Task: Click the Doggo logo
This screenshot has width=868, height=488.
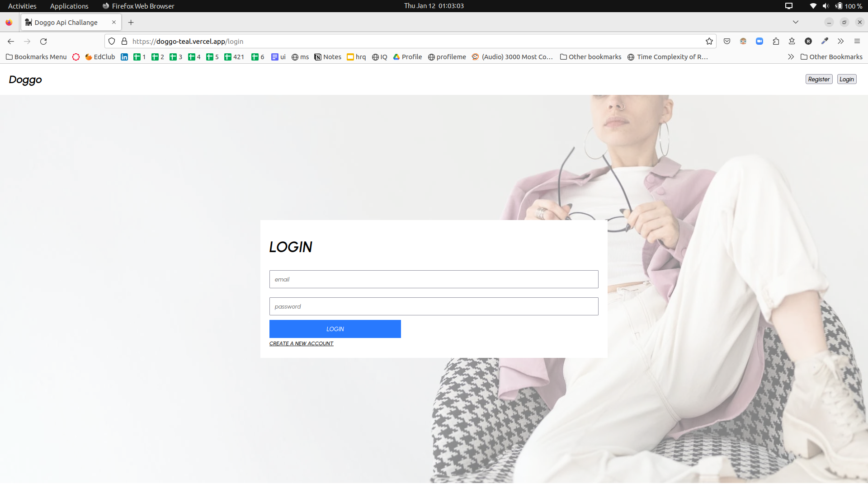Action: pyautogui.click(x=25, y=80)
